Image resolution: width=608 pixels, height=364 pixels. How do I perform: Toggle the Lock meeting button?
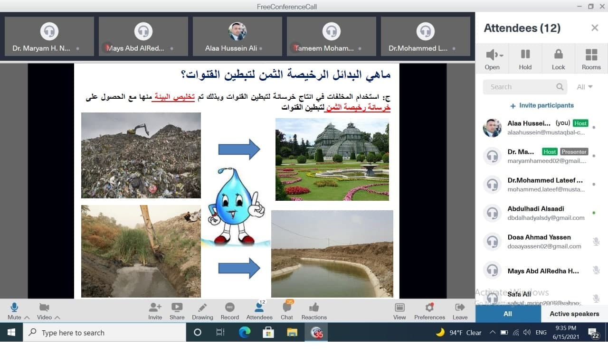point(558,58)
